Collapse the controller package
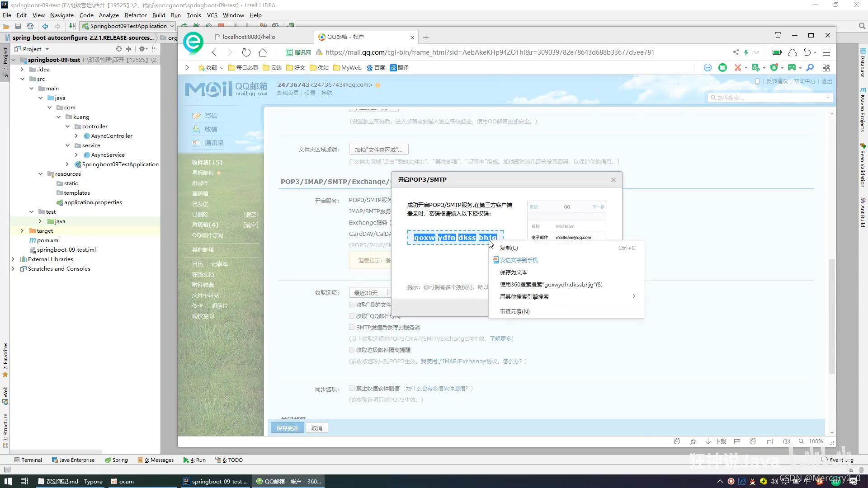868x488 pixels. (67, 127)
